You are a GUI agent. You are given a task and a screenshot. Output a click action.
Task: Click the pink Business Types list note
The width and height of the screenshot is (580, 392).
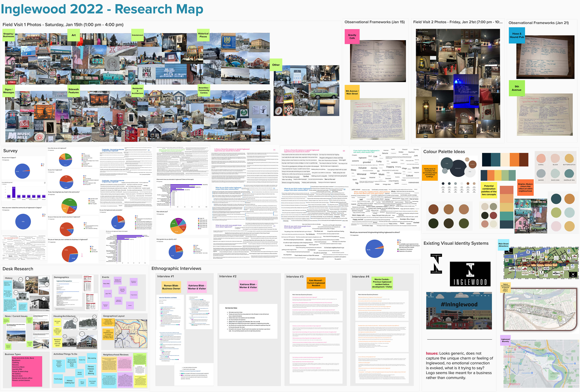tap(27, 372)
